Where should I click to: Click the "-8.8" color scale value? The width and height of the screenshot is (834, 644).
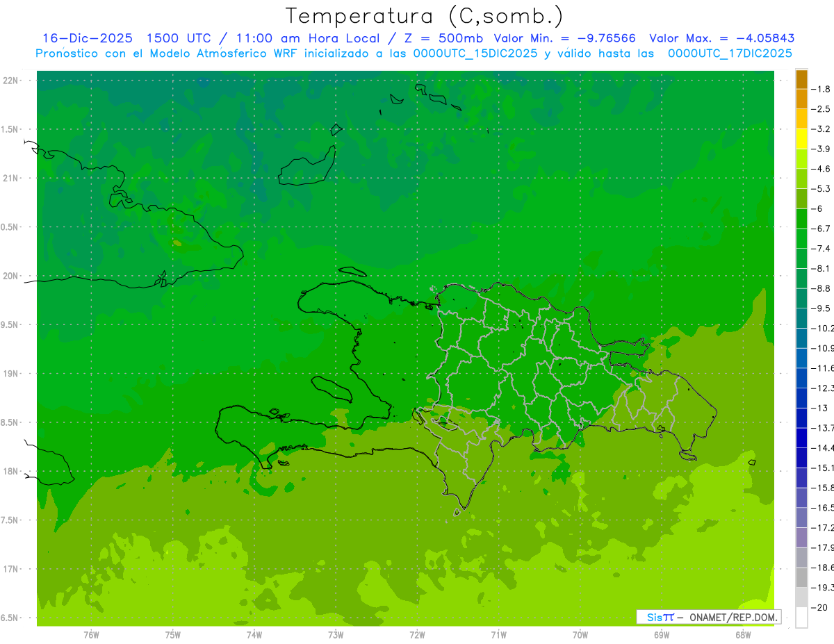pyautogui.click(x=821, y=288)
